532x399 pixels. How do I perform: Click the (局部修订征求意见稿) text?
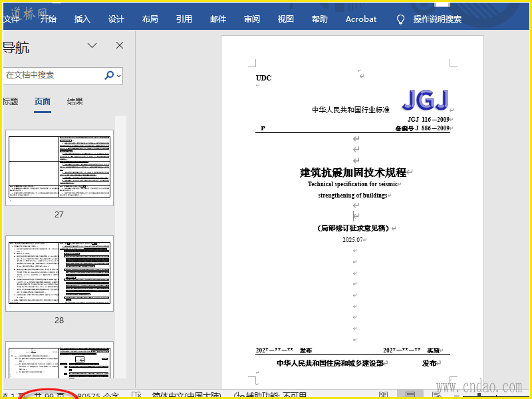(353, 228)
